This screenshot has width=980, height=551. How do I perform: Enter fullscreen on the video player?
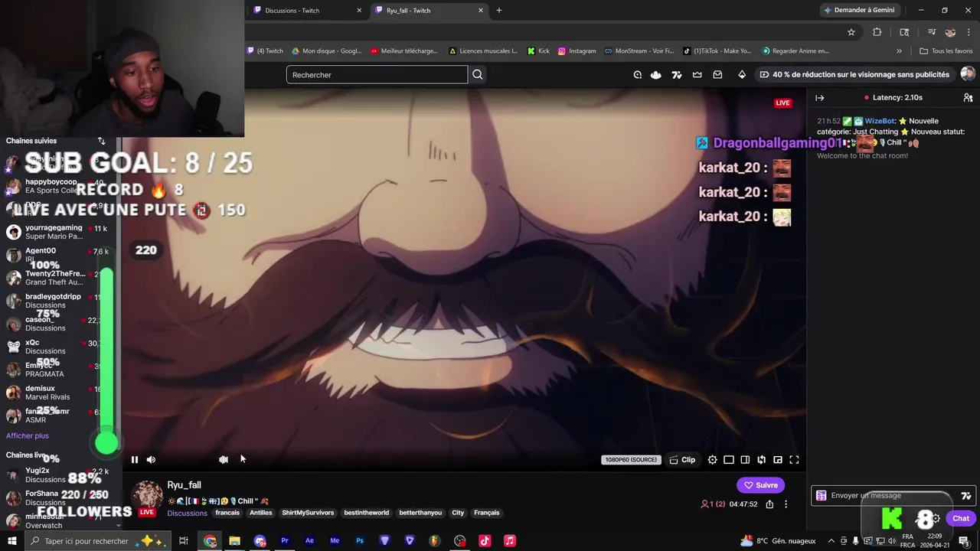click(794, 460)
